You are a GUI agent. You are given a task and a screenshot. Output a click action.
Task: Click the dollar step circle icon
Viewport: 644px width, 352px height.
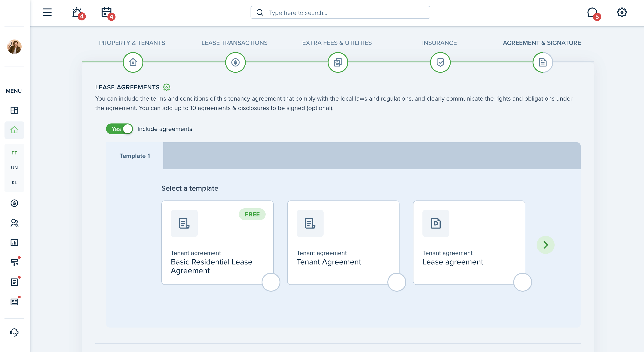(235, 62)
